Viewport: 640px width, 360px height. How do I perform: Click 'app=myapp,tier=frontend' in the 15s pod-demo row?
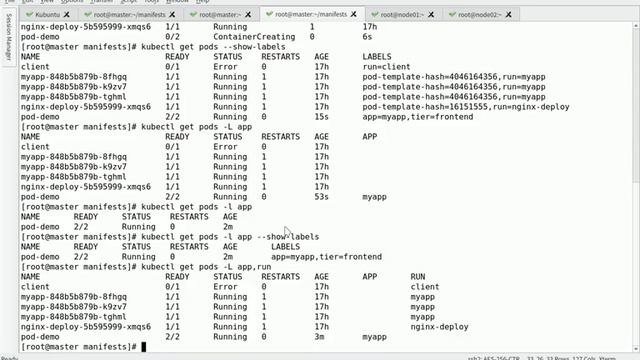click(x=418, y=117)
